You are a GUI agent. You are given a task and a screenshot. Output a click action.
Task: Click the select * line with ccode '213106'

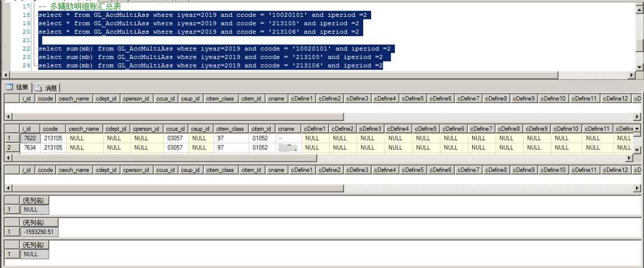(201, 31)
